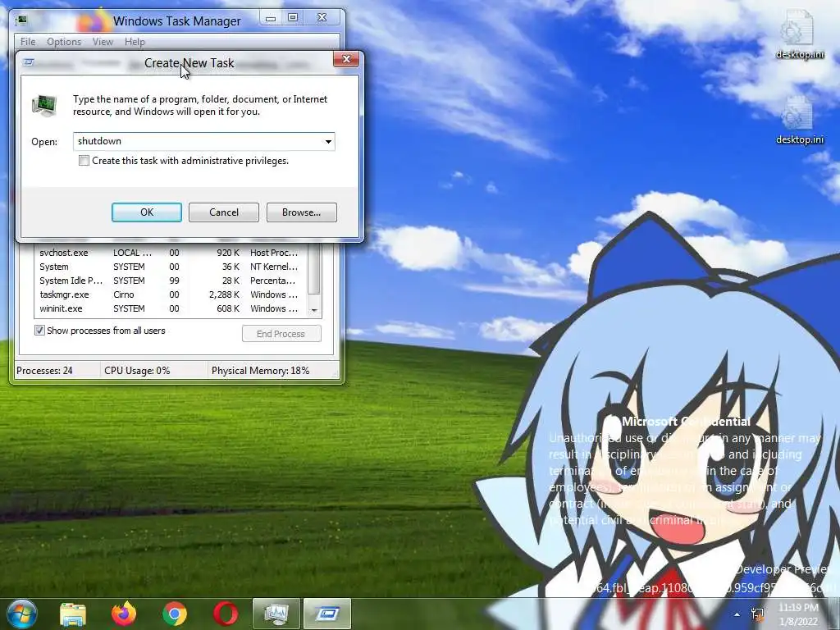The width and height of the screenshot is (840, 630).
Task: Click the '2,288 K' memory value
Action: tap(224, 294)
